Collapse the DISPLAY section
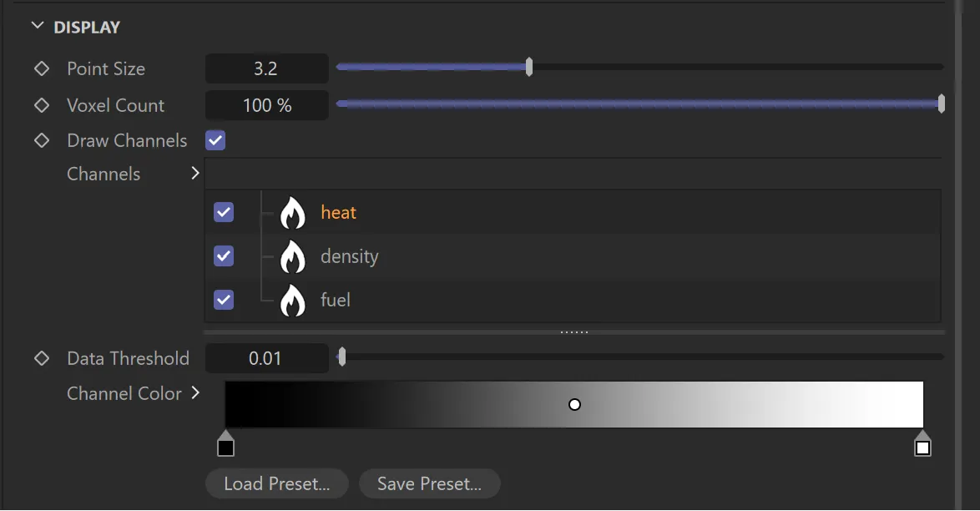This screenshot has height=511, width=980. coord(37,27)
